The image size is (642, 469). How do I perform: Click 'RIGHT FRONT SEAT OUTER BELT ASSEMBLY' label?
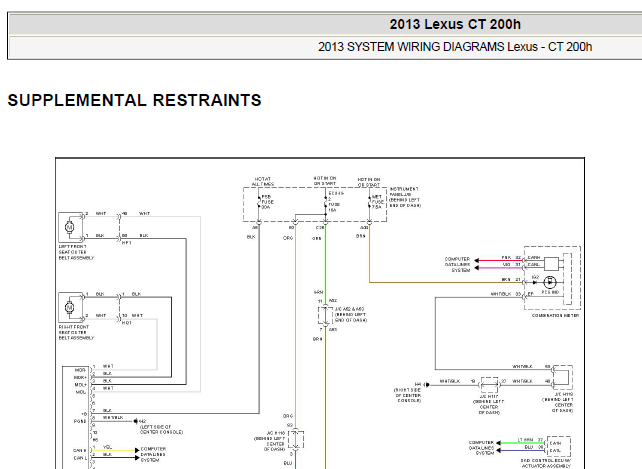pos(77,333)
